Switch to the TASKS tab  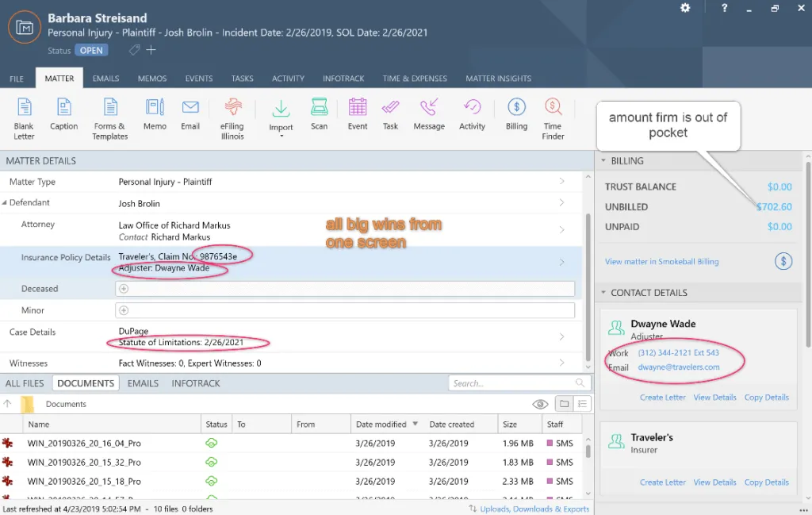pyautogui.click(x=243, y=79)
